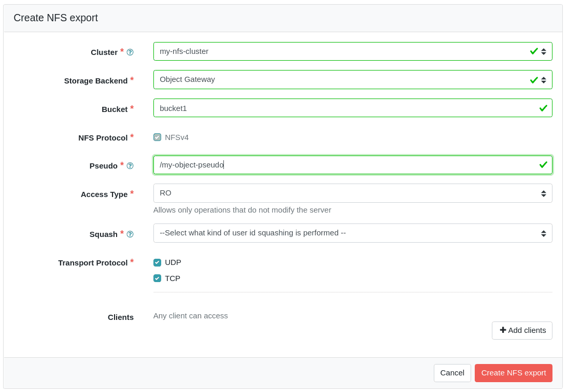The height and width of the screenshot is (392, 567).
Task: Uncheck the TCP transport protocol checkbox
Action: [157, 278]
